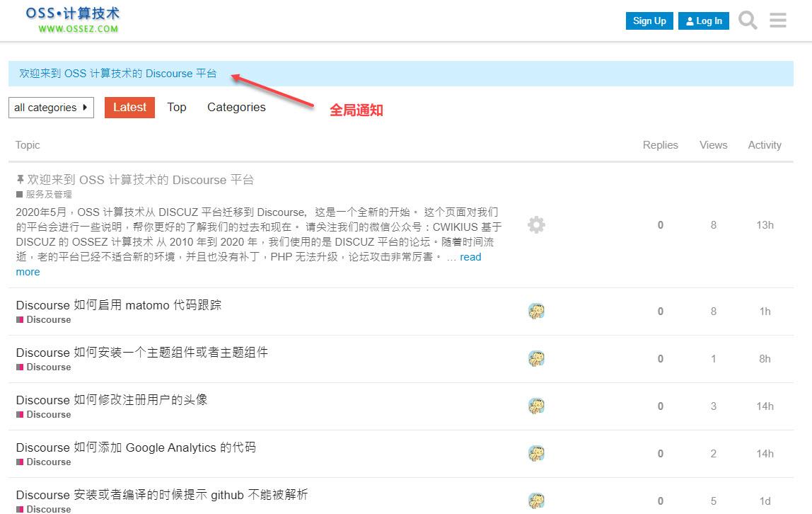Click 14h activity of Google Analytics topic
Screen dimensions: 812x514
point(765,453)
